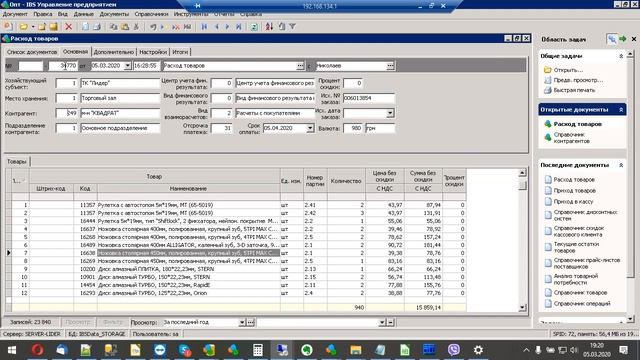Click the paste clipboard toolbar icon

(x=125, y=27)
